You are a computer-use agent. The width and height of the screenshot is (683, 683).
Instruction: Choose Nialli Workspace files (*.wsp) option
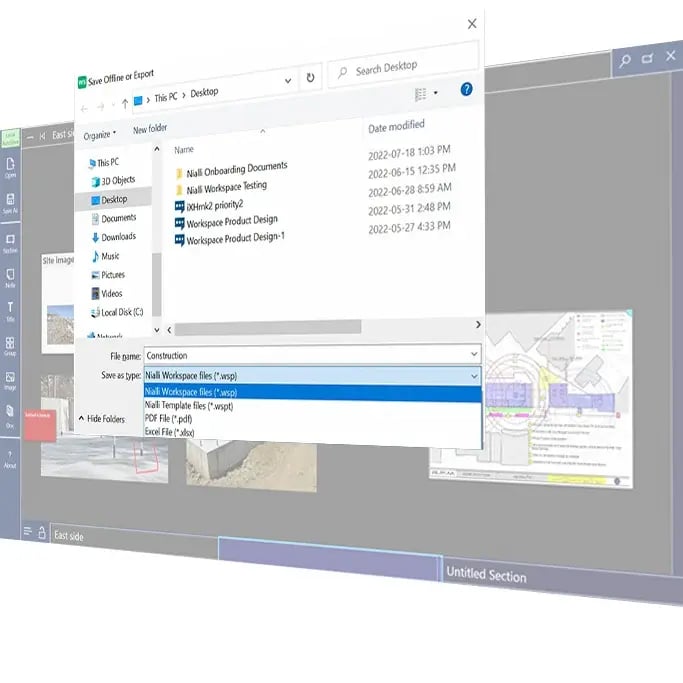pyautogui.click(x=312, y=392)
